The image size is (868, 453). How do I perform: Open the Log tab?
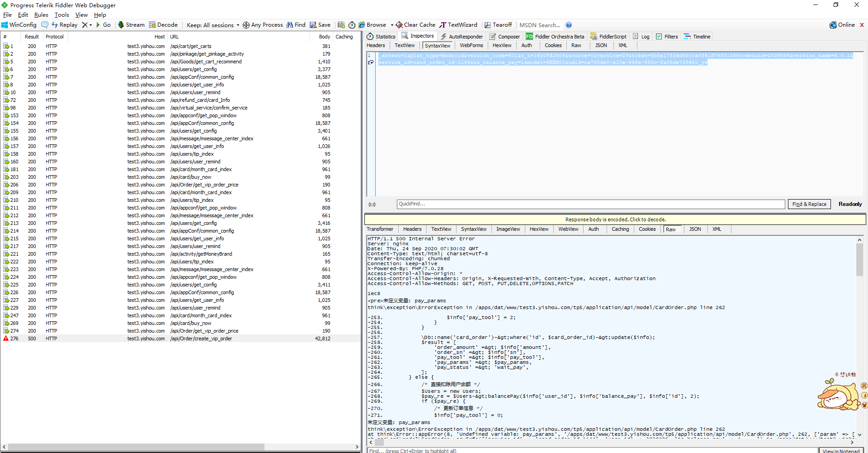point(641,37)
